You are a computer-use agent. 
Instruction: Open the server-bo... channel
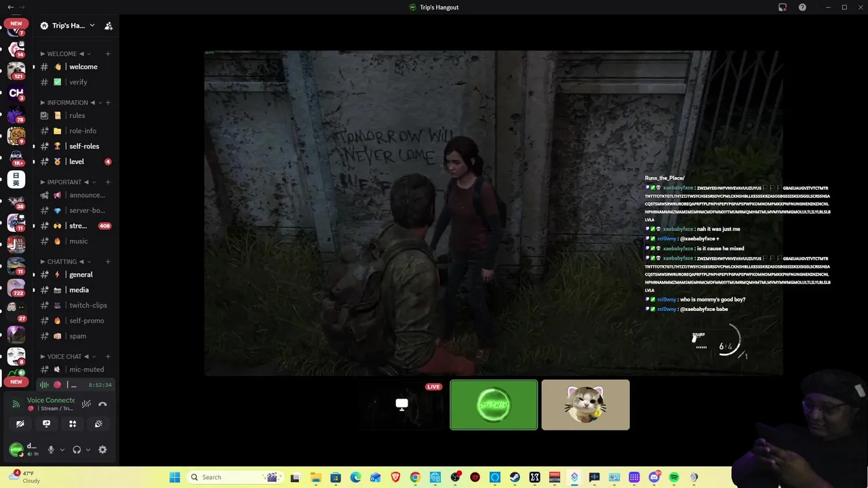point(76,210)
